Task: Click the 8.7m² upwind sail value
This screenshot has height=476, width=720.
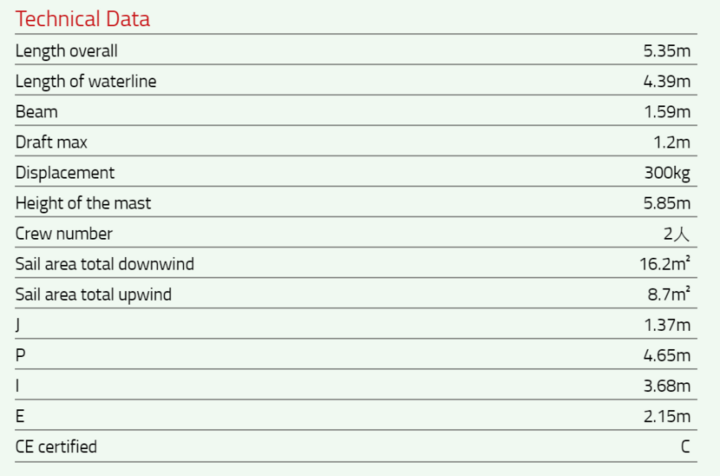Action: (x=669, y=295)
